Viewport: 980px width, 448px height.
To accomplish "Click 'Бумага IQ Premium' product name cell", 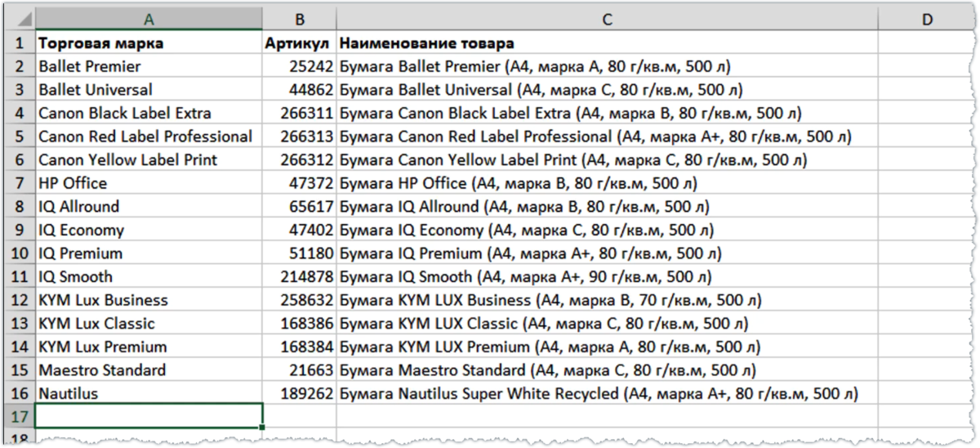I will point(607,253).
